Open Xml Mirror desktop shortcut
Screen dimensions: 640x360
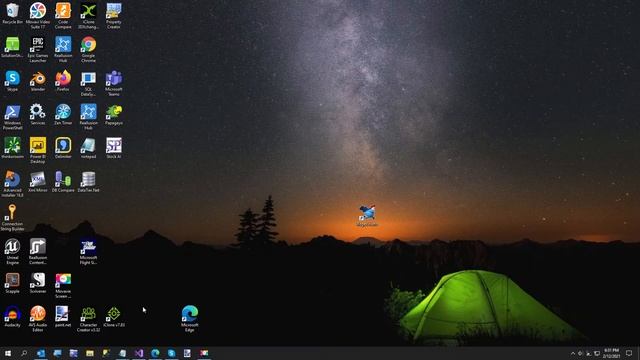pyautogui.click(x=38, y=182)
